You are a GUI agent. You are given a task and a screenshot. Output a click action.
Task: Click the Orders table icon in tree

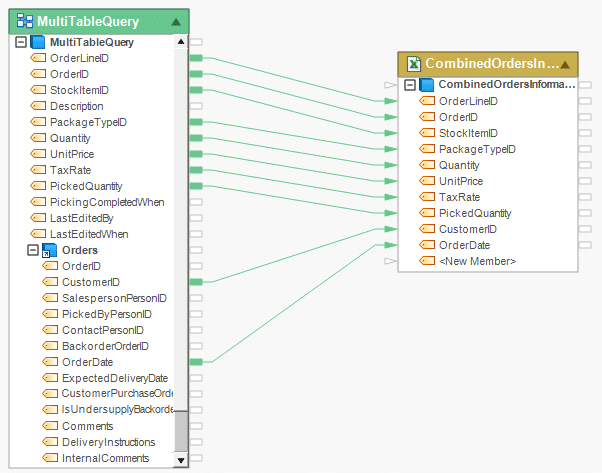(x=49, y=250)
